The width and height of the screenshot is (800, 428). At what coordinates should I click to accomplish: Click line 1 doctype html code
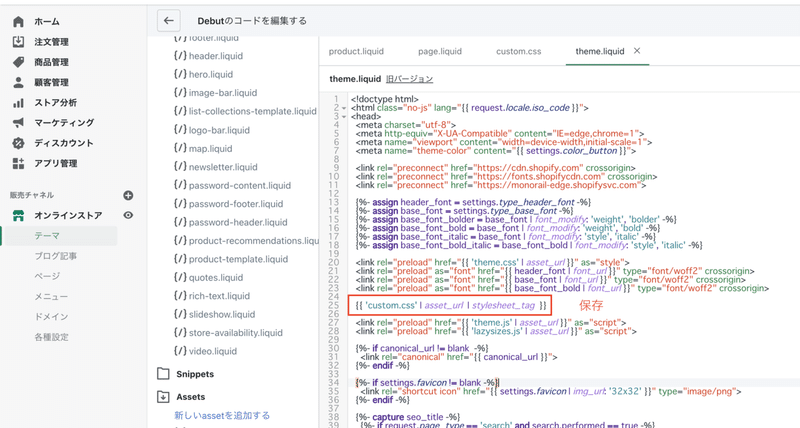tap(385, 99)
